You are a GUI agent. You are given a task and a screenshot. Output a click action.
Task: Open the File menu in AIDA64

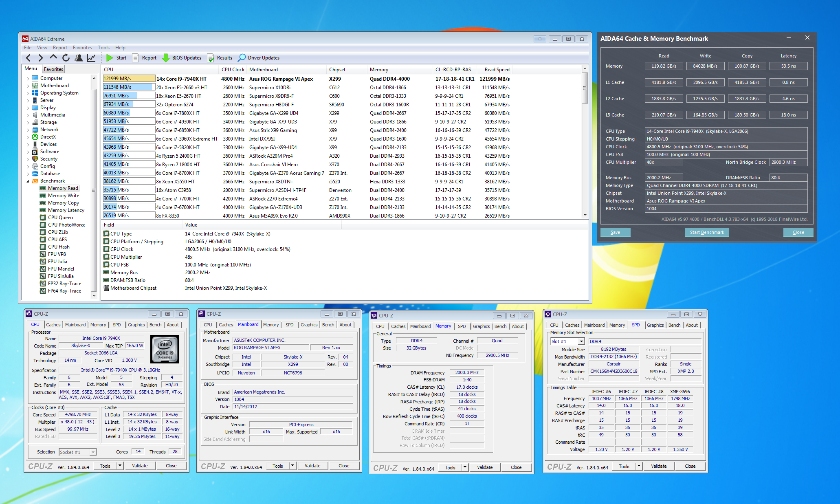28,48
